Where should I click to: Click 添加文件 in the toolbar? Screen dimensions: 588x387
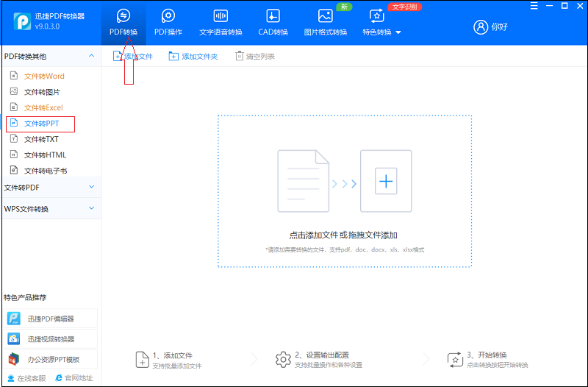coord(133,57)
